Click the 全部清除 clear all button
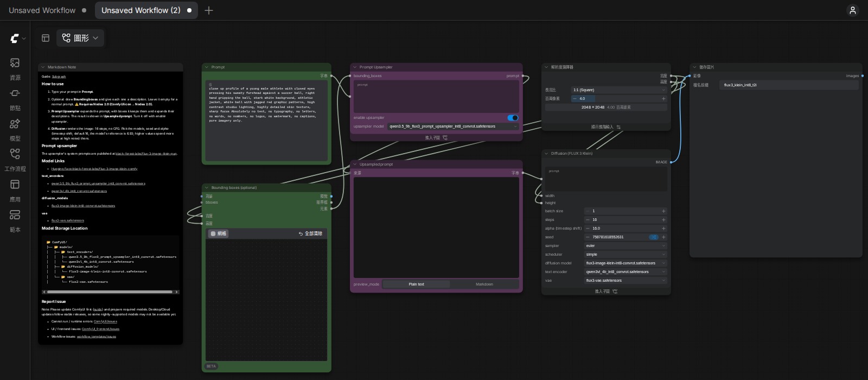This screenshot has height=380, width=868. [310, 234]
